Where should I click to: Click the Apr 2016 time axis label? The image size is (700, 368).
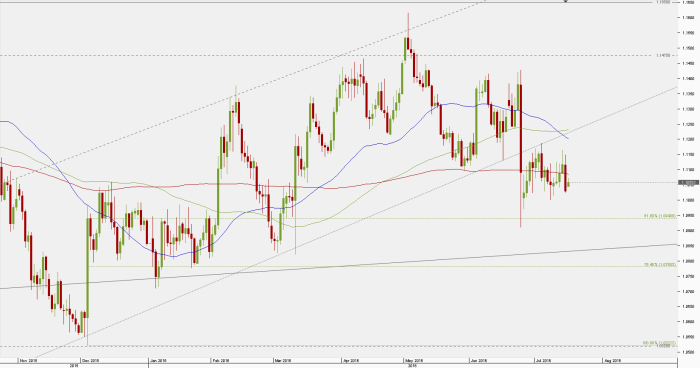tap(351, 360)
